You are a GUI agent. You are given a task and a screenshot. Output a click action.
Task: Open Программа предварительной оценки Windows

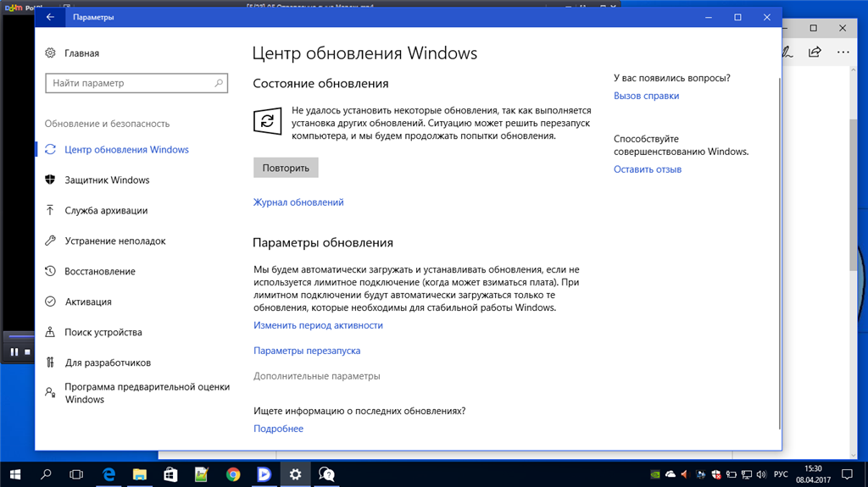pyautogui.click(x=147, y=393)
